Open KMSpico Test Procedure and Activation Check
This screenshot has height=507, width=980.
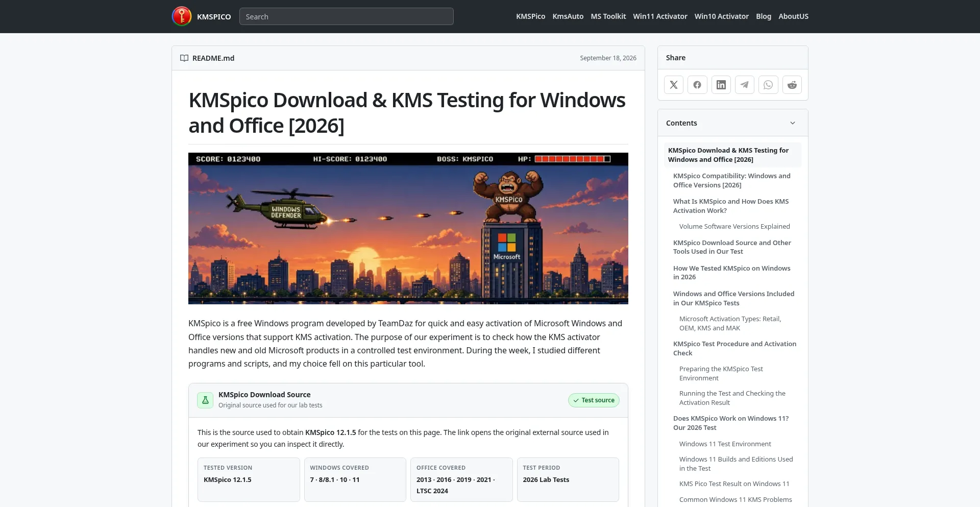(x=734, y=348)
